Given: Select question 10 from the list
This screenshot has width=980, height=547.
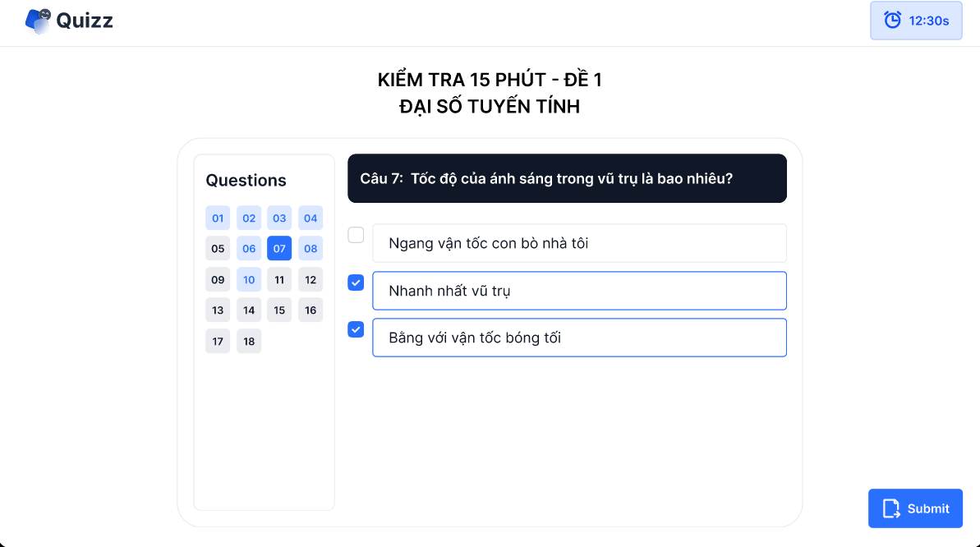Looking at the screenshot, I should pos(249,280).
